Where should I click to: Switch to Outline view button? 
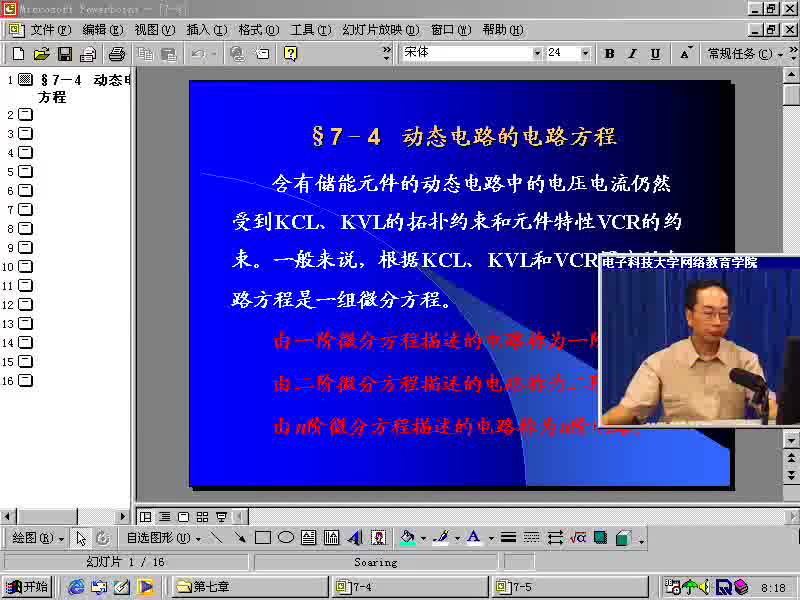pos(164,516)
